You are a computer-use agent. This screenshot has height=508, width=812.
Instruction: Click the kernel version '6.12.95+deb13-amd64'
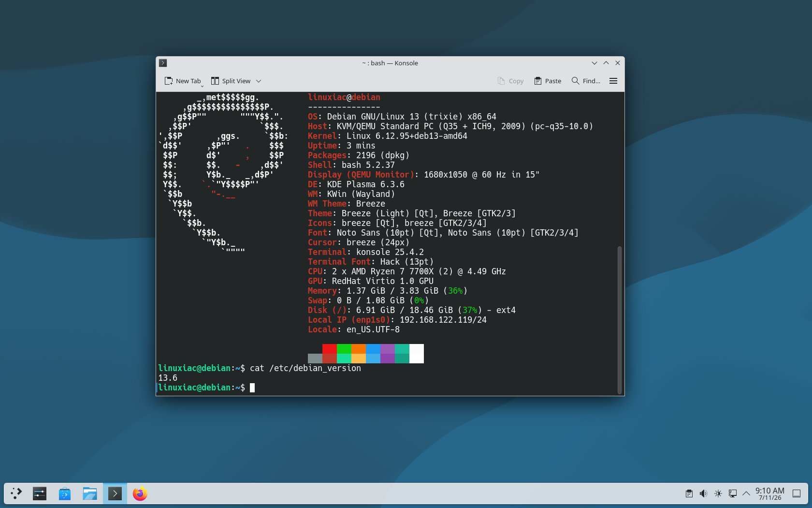click(421, 136)
